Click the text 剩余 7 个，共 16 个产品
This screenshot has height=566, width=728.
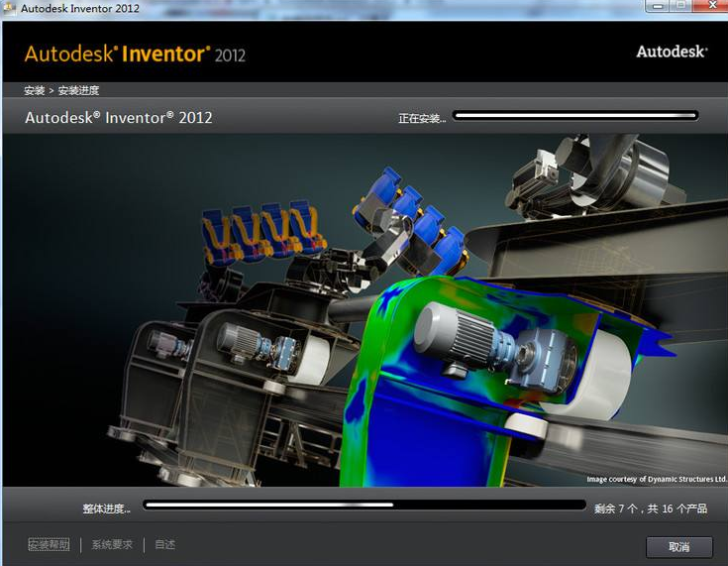pyautogui.click(x=651, y=509)
